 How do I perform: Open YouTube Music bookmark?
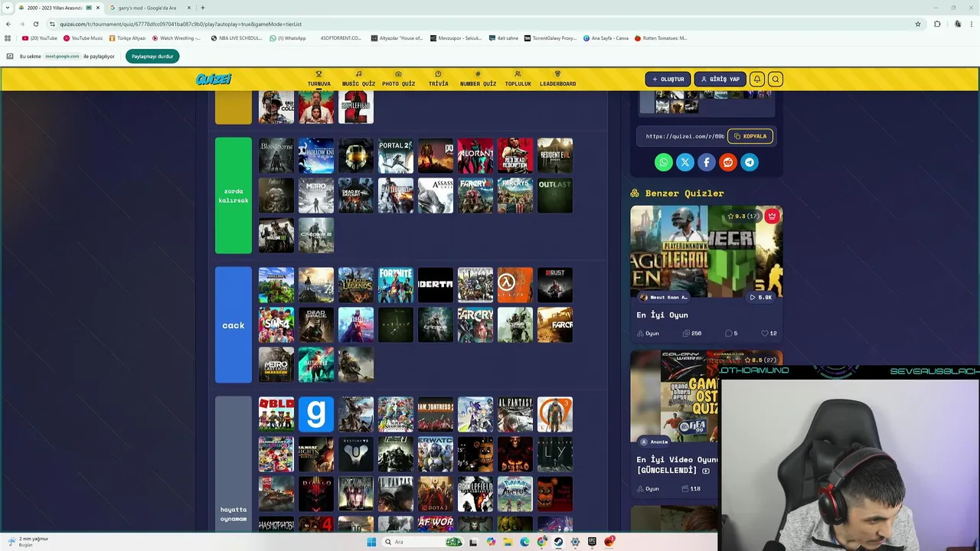83,37
